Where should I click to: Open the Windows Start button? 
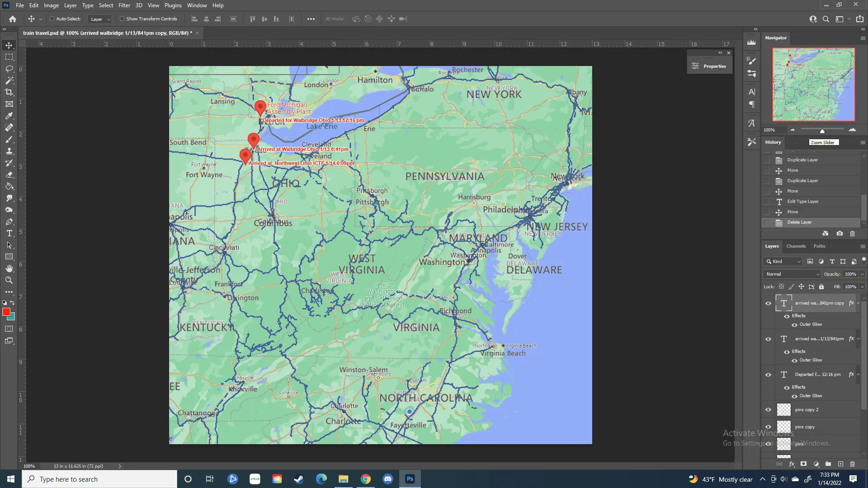pyautogui.click(x=11, y=479)
